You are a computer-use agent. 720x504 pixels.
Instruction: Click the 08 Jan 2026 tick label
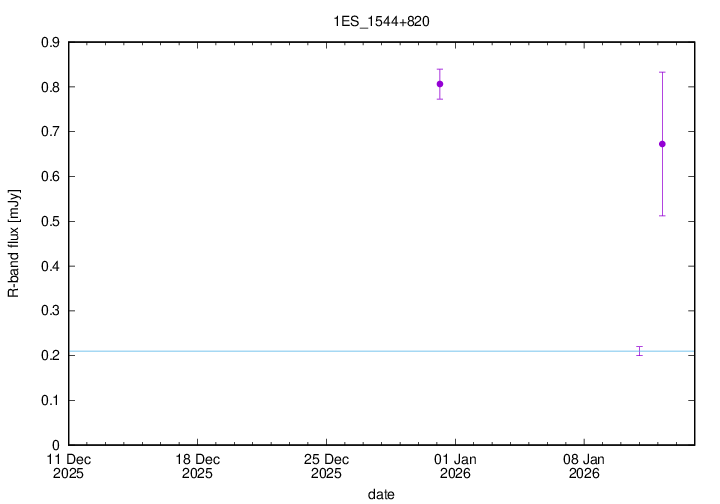(583, 466)
